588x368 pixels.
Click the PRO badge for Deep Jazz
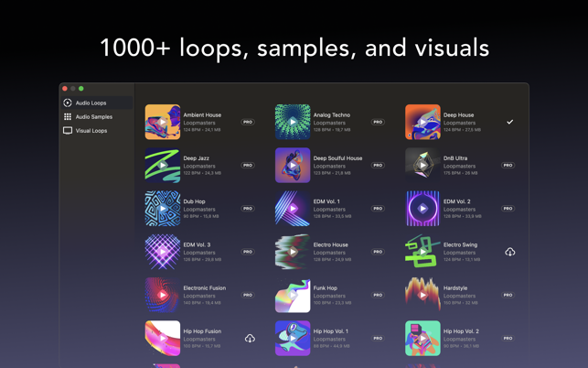(248, 165)
